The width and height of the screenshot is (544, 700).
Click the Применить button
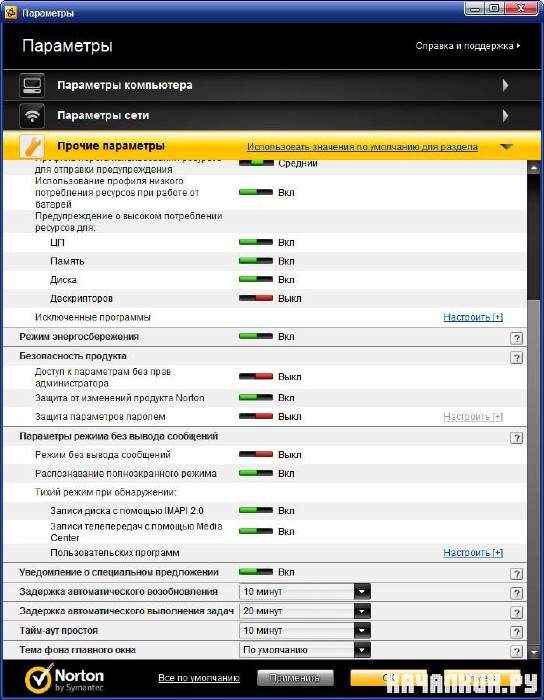click(x=295, y=678)
